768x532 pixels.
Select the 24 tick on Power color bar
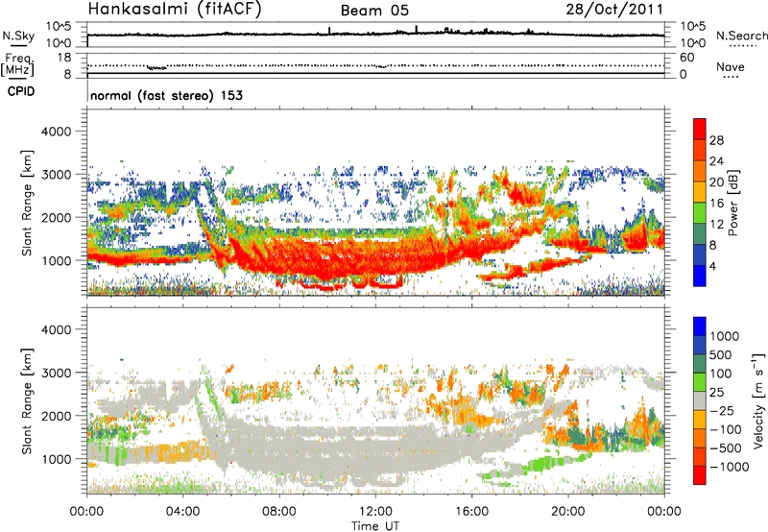point(716,161)
